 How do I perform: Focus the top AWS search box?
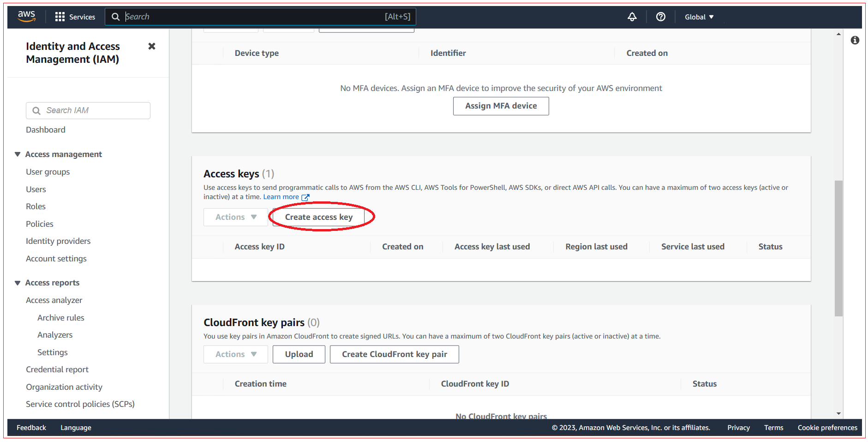click(x=261, y=17)
